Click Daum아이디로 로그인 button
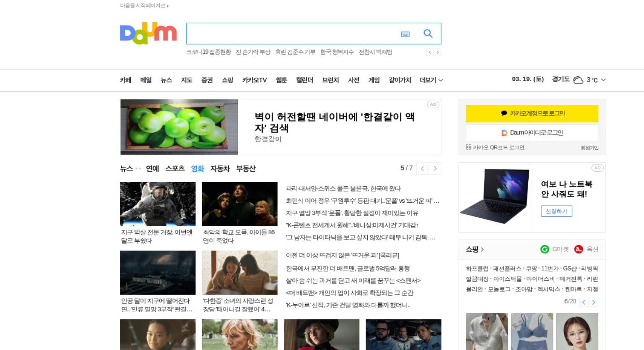The image size is (644, 350). point(532,133)
